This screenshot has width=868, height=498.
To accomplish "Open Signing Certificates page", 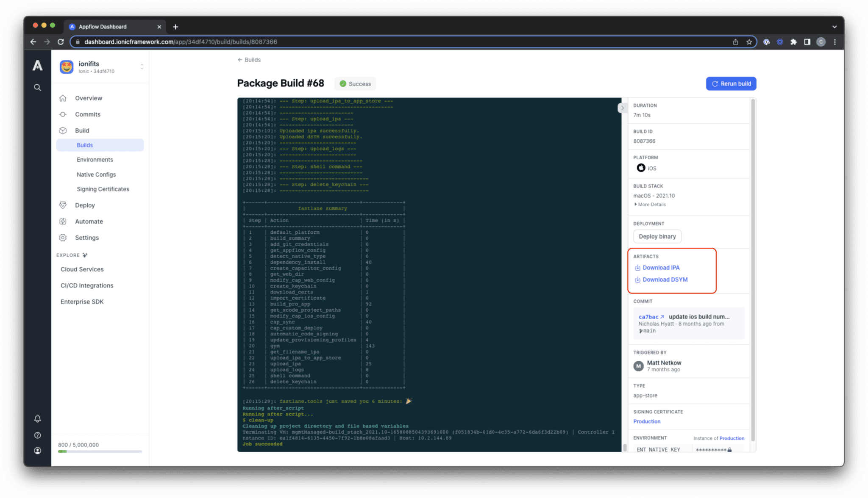I will tap(103, 189).
